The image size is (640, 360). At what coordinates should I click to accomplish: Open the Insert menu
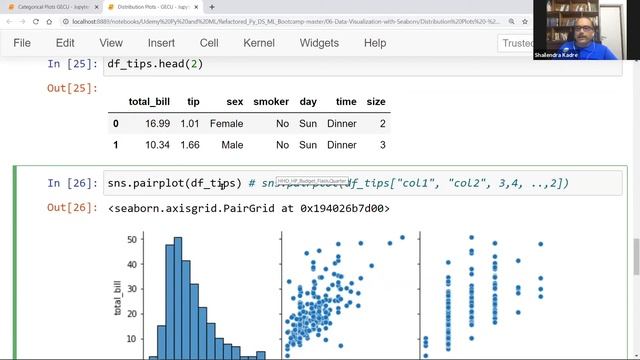pos(161,43)
